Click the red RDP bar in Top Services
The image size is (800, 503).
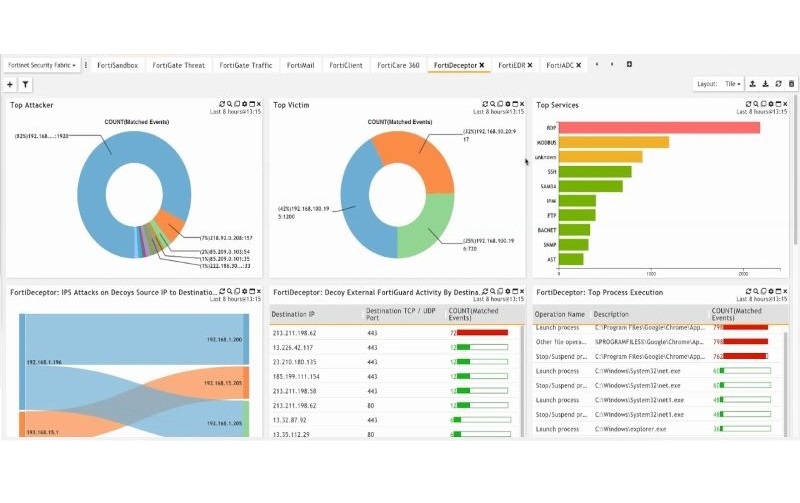click(x=658, y=127)
